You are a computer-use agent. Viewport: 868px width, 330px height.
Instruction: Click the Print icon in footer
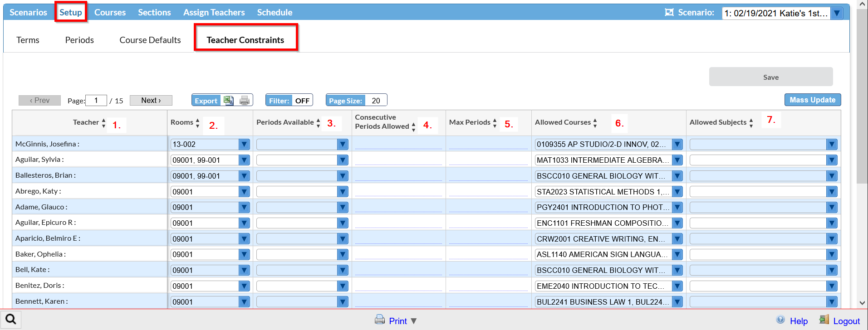pos(380,320)
